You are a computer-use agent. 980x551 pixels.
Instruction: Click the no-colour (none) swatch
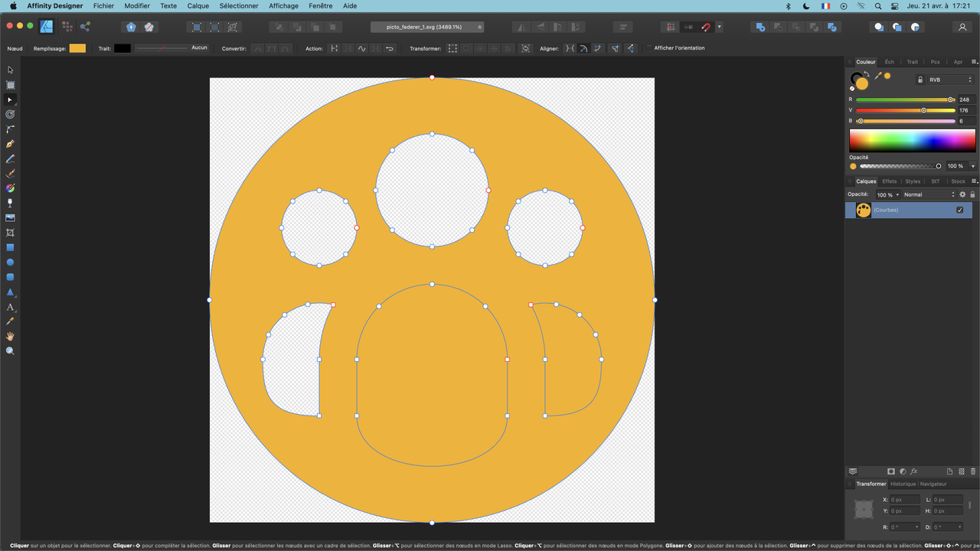pyautogui.click(x=852, y=88)
